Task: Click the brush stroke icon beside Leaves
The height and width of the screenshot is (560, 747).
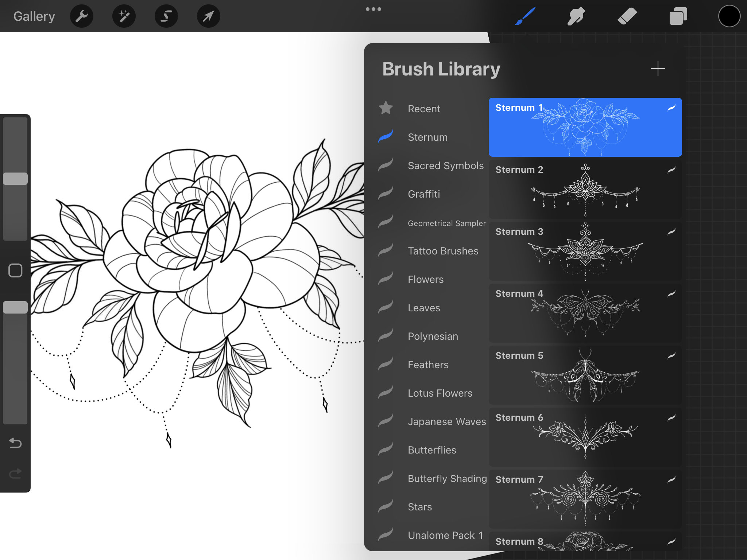Action: [x=386, y=307]
